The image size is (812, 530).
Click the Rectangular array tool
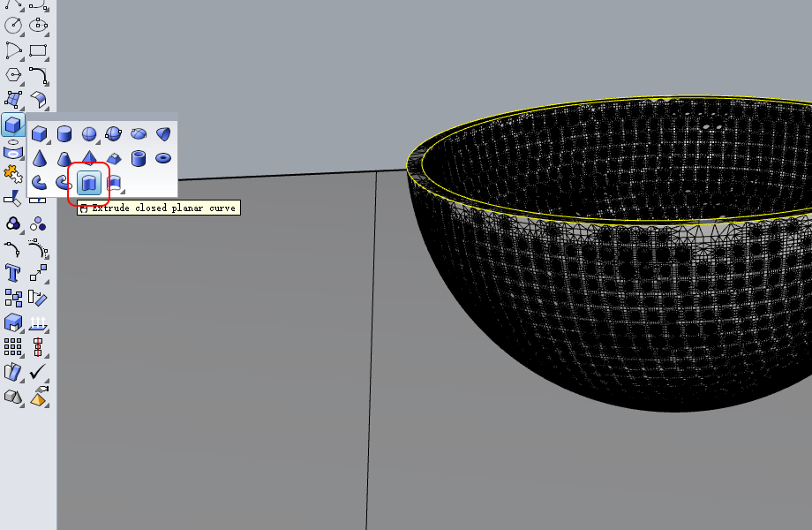click(x=13, y=347)
